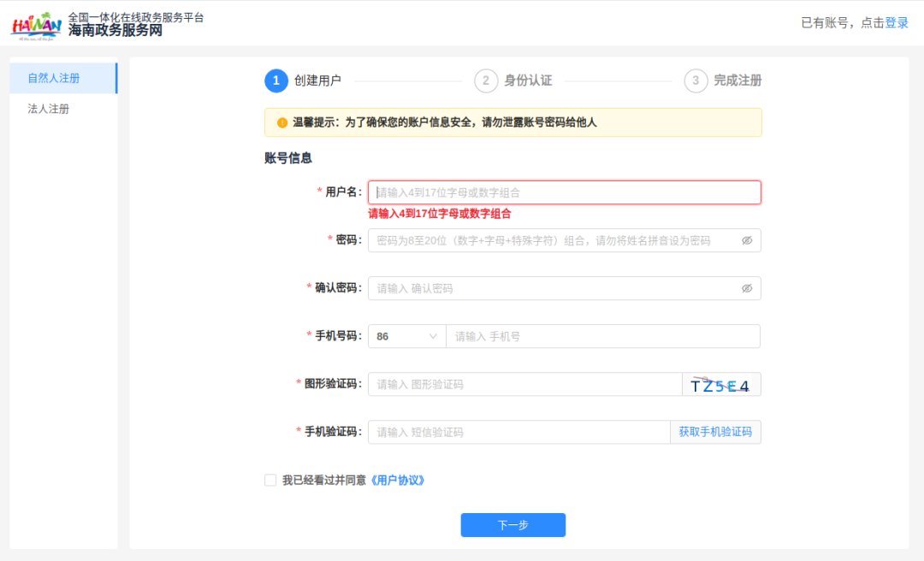
Task: Toggle visibility eye icon in 确认密码 field
Action: pyautogui.click(x=747, y=288)
